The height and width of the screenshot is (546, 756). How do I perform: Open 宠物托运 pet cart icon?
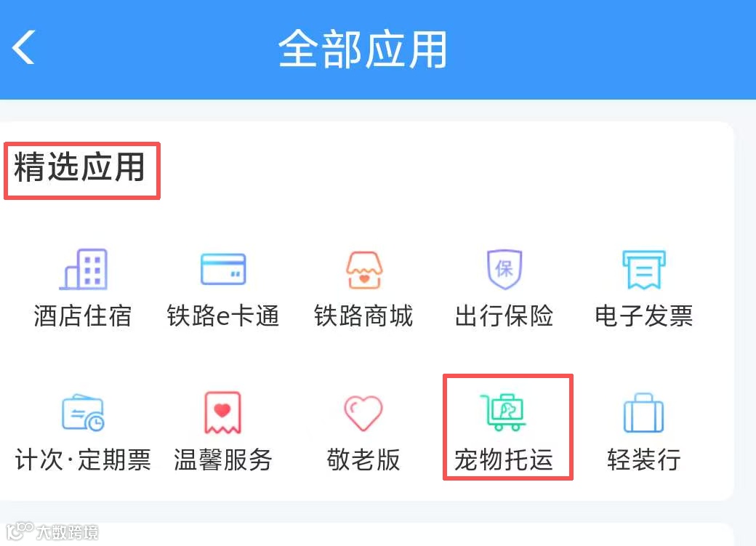point(503,412)
